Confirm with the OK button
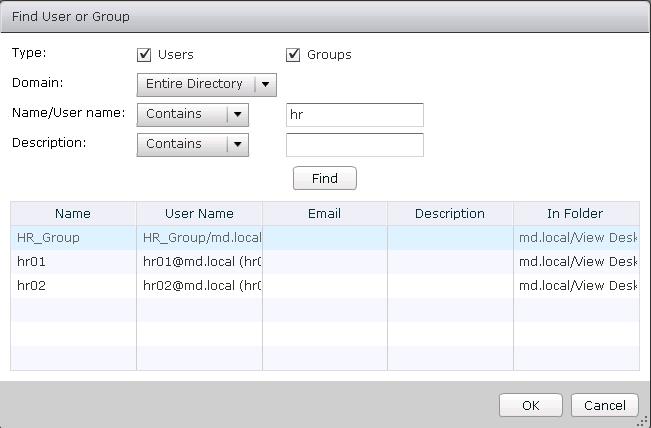 530,405
